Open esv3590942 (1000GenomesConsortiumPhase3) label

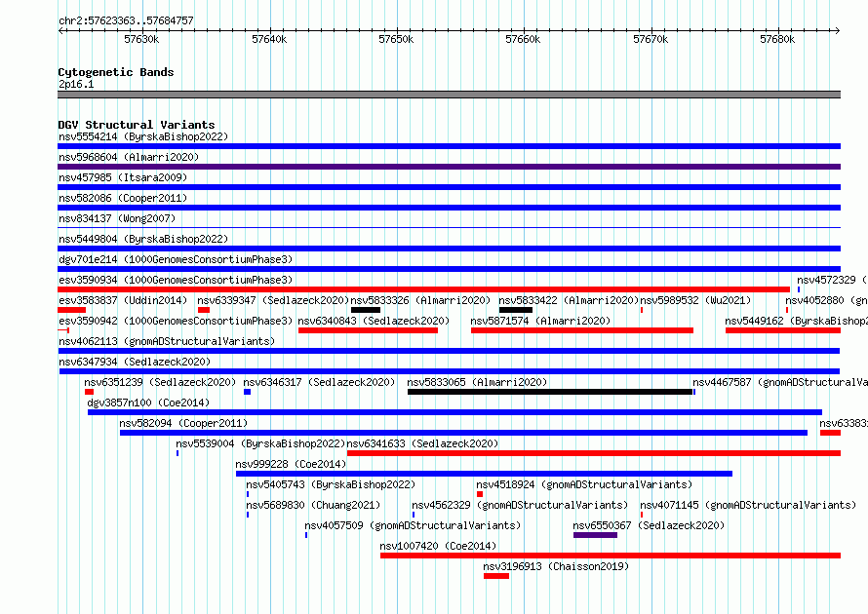(176, 321)
